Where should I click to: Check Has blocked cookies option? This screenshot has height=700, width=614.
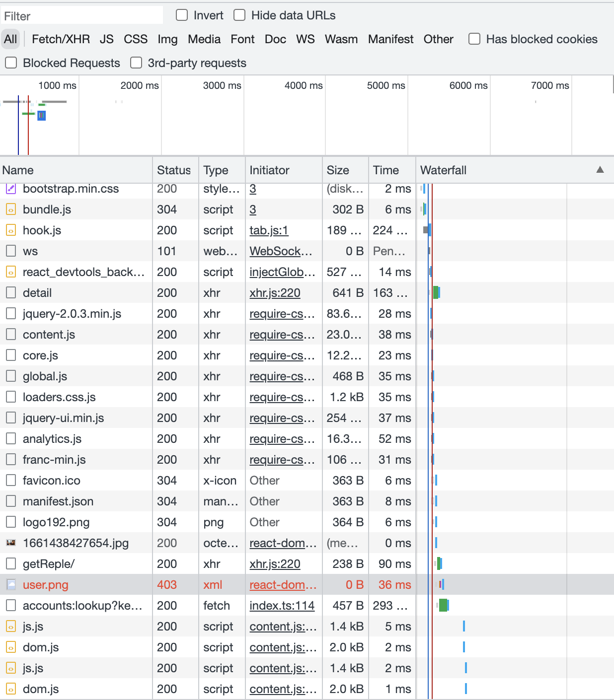[x=474, y=39]
